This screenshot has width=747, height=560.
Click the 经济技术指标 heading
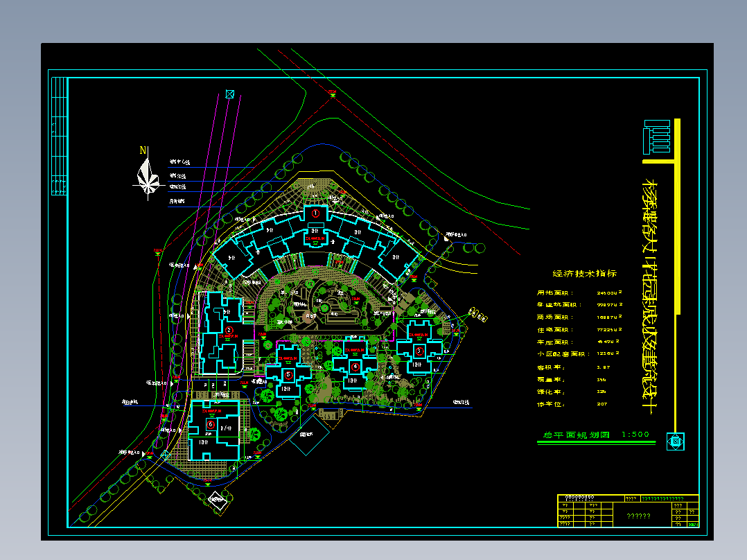click(x=585, y=273)
